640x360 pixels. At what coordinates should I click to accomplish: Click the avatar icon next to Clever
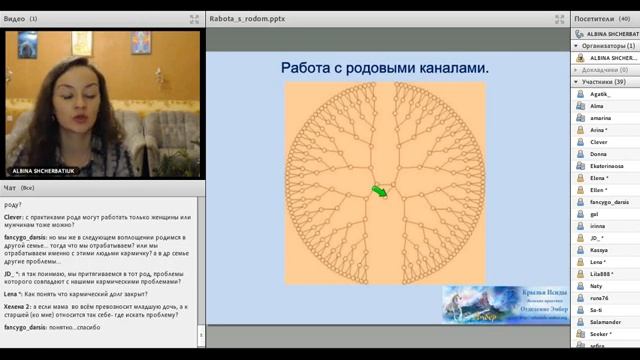click(580, 142)
